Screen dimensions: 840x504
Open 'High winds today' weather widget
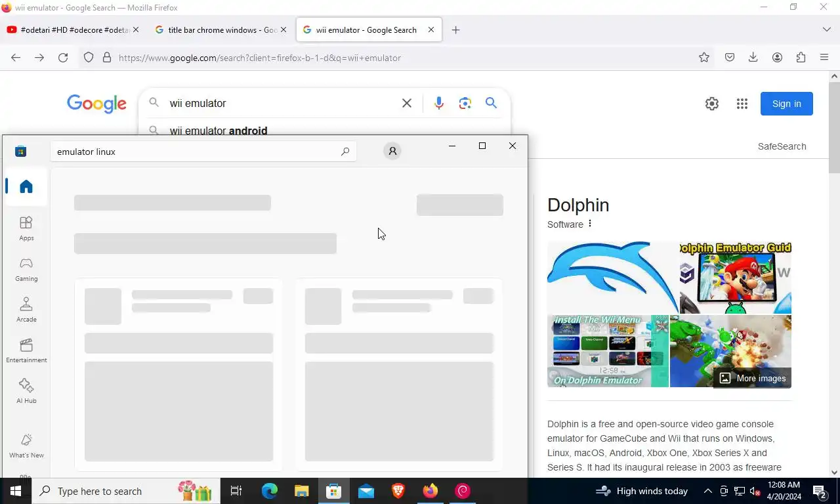(x=642, y=491)
